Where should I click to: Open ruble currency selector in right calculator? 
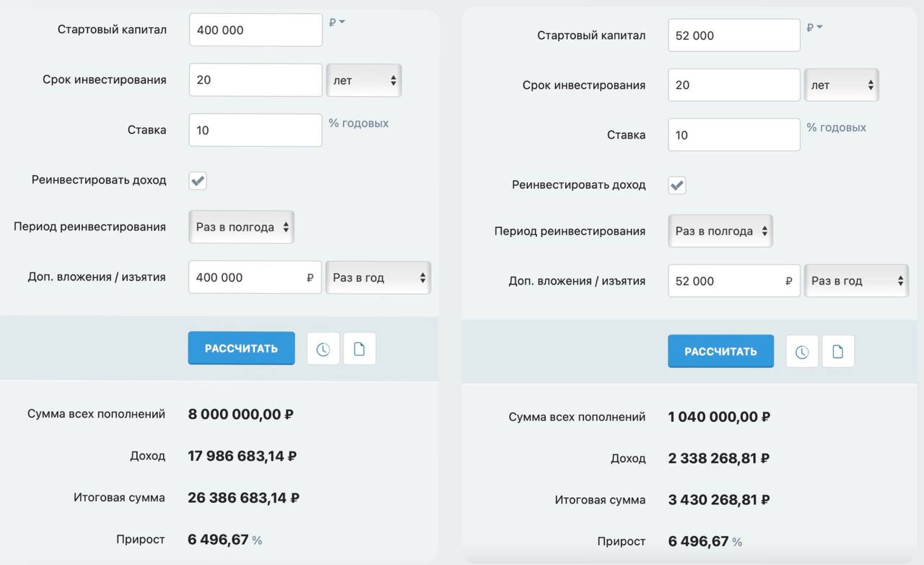814,27
